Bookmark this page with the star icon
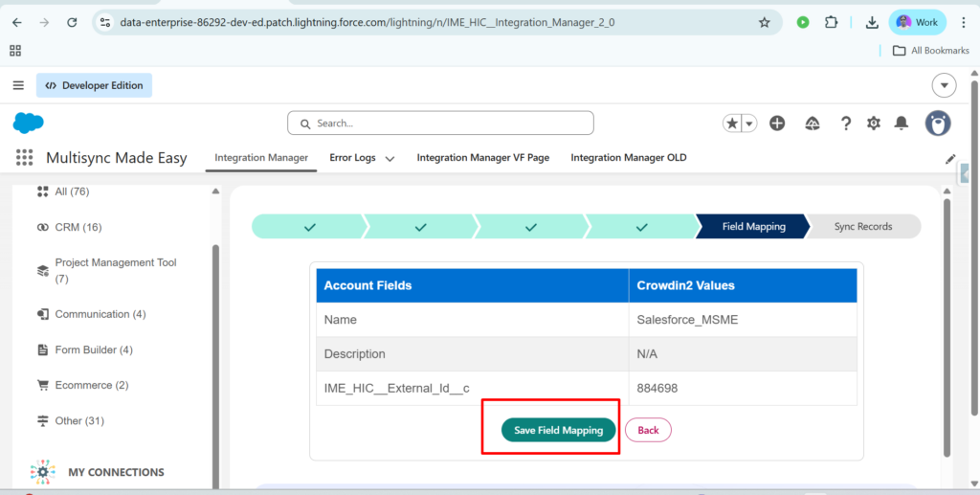Viewport: 980px width, 495px height. click(x=764, y=23)
